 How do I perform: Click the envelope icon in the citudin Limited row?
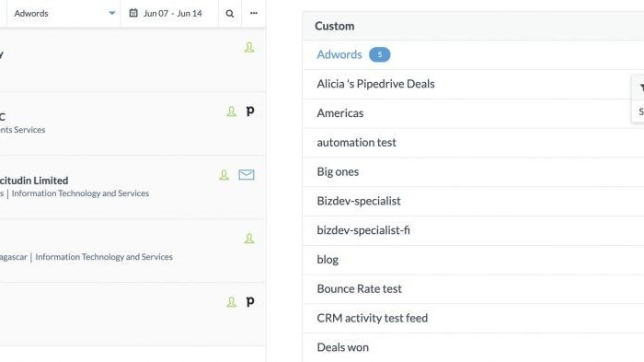click(x=247, y=175)
